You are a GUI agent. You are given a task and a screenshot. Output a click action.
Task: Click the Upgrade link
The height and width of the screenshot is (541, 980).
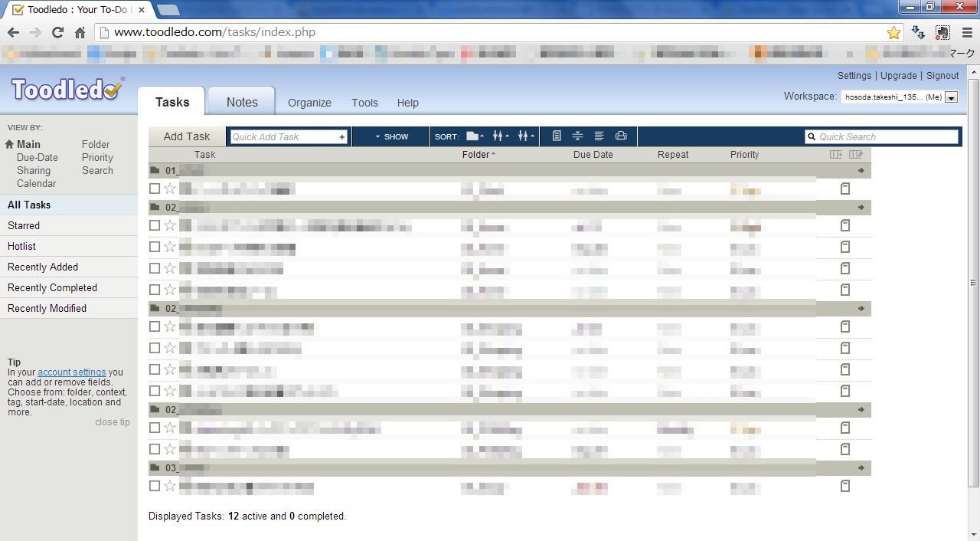(899, 75)
